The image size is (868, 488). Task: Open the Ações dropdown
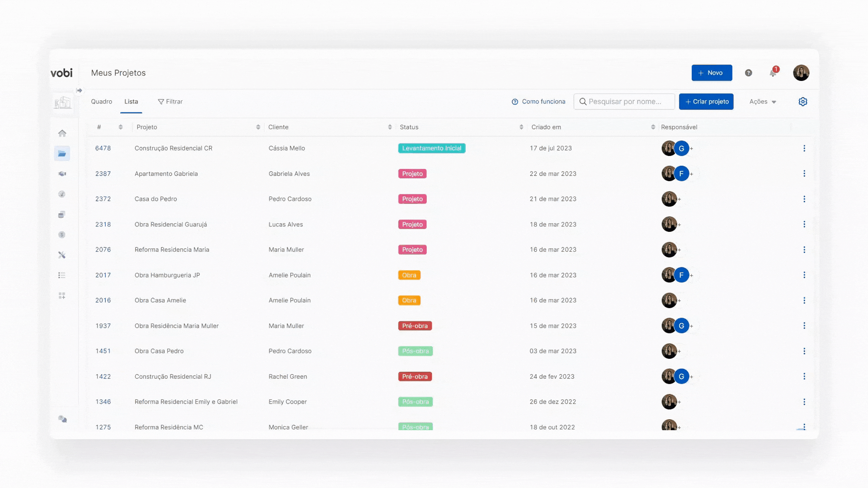point(762,102)
